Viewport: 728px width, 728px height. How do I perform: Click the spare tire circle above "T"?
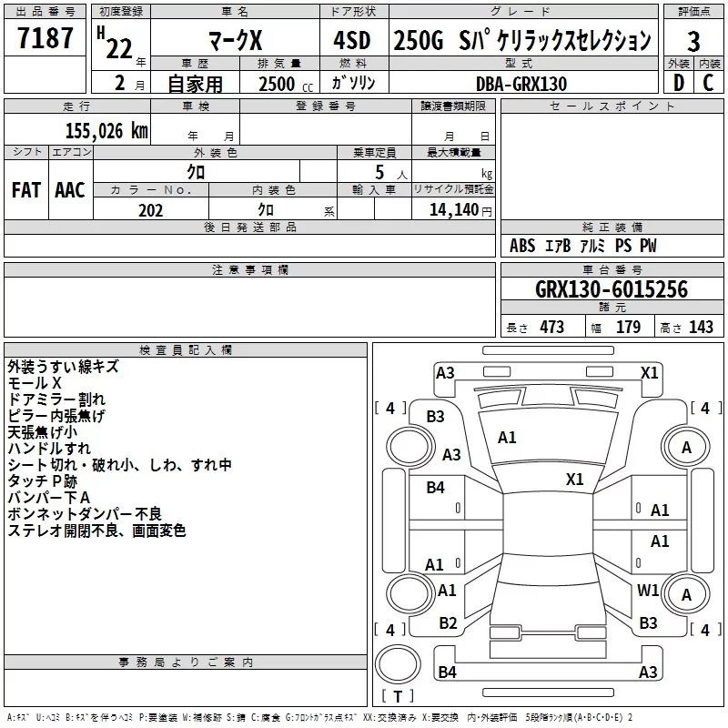pyautogui.click(x=398, y=663)
